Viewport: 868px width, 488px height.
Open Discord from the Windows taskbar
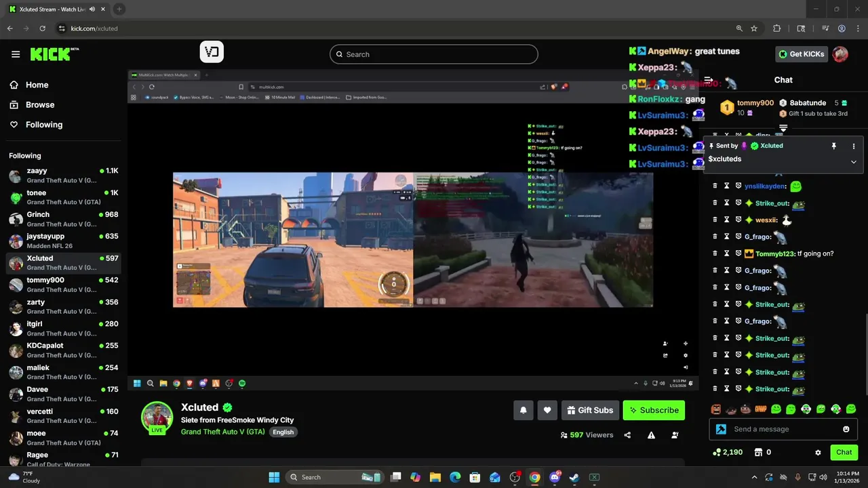(x=555, y=477)
